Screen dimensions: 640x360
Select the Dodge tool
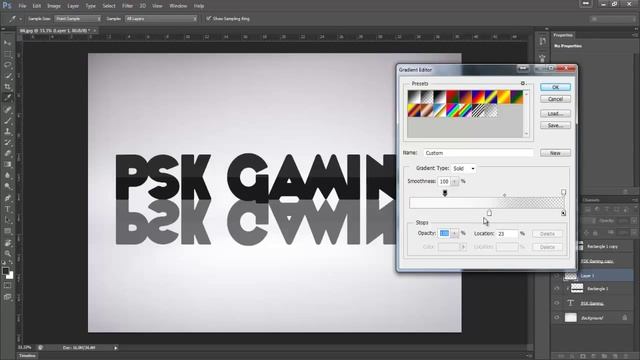7,187
